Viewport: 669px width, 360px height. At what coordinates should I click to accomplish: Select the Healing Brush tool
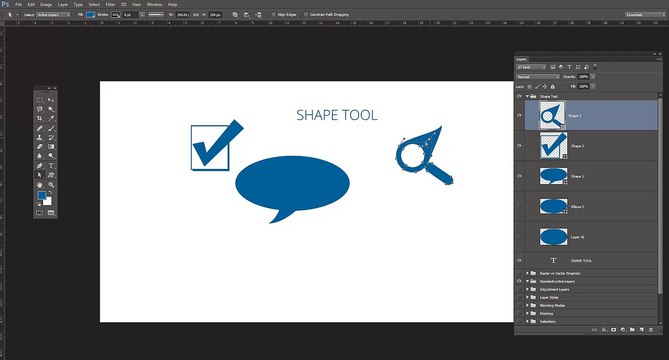(40, 128)
